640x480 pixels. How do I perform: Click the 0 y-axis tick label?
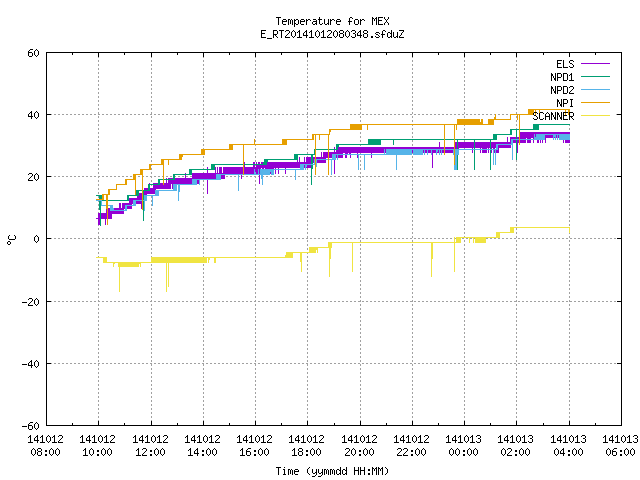[x=36, y=239]
